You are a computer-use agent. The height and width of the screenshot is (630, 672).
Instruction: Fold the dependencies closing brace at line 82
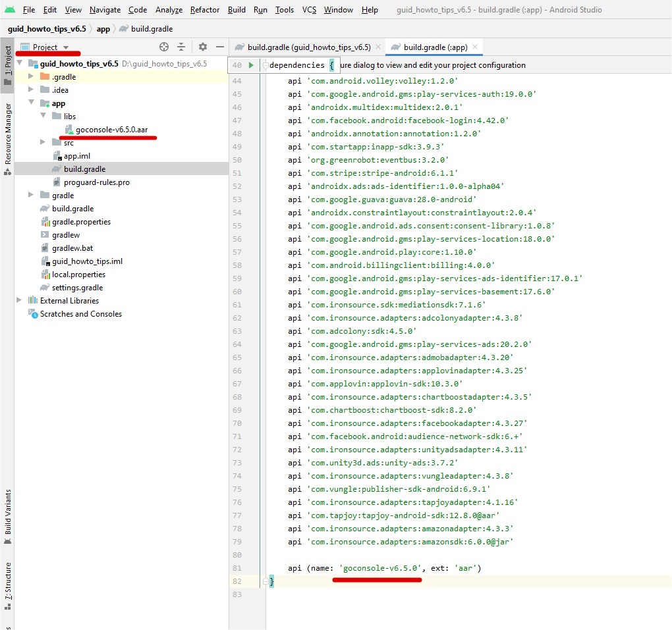[266, 581]
